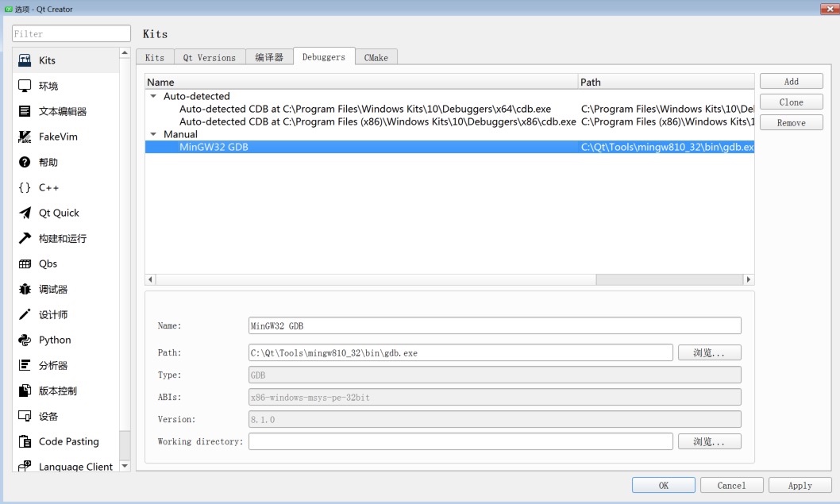Browse for debugger Path with 浏览 button
This screenshot has width=840, height=504.
[x=709, y=352]
